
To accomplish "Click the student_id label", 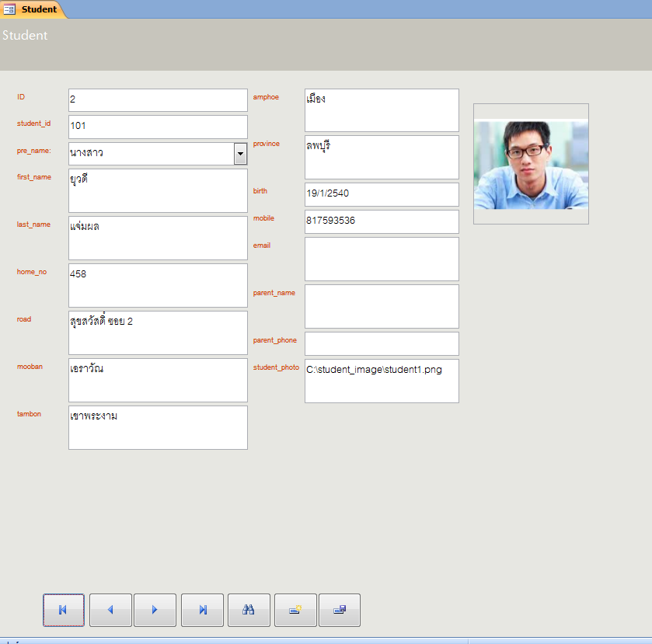I will point(33,124).
